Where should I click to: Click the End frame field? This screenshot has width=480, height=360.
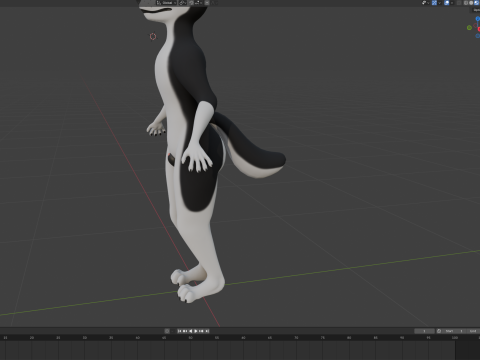tap(473, 331)
